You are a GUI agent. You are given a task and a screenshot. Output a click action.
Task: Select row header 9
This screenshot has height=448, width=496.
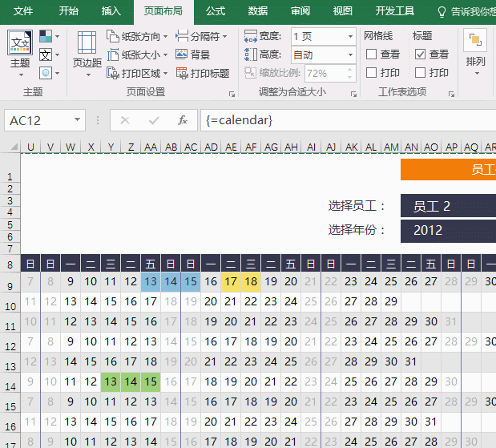10,283
